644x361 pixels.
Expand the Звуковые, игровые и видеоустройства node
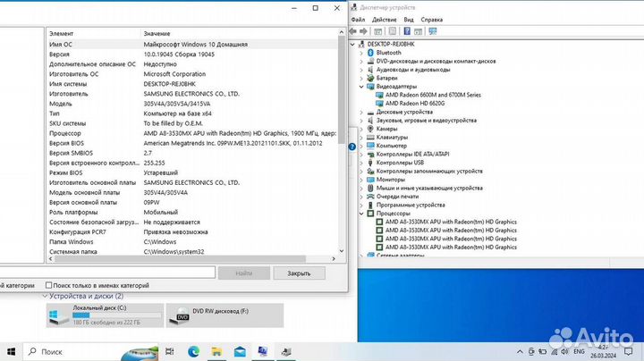click(x=361, y=121)
